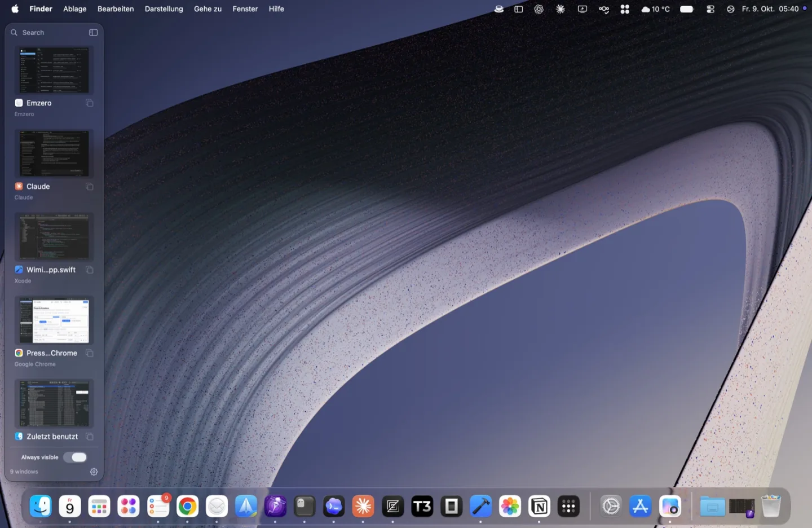Click the sidebar panel menu bar icon
The width and height of the screenshot is (812, 528).
(x=519, y=9)
